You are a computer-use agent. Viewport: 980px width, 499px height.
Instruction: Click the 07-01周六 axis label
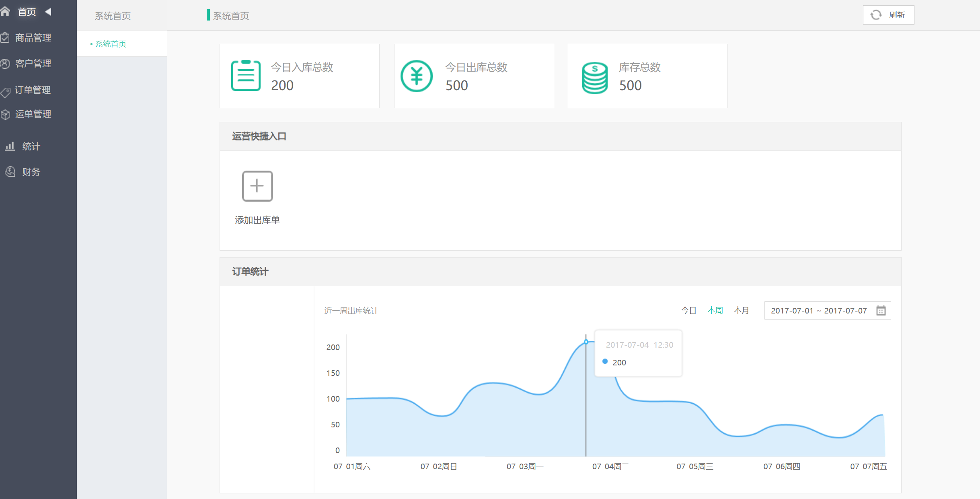pyautogui.click(x=352, y=466)
